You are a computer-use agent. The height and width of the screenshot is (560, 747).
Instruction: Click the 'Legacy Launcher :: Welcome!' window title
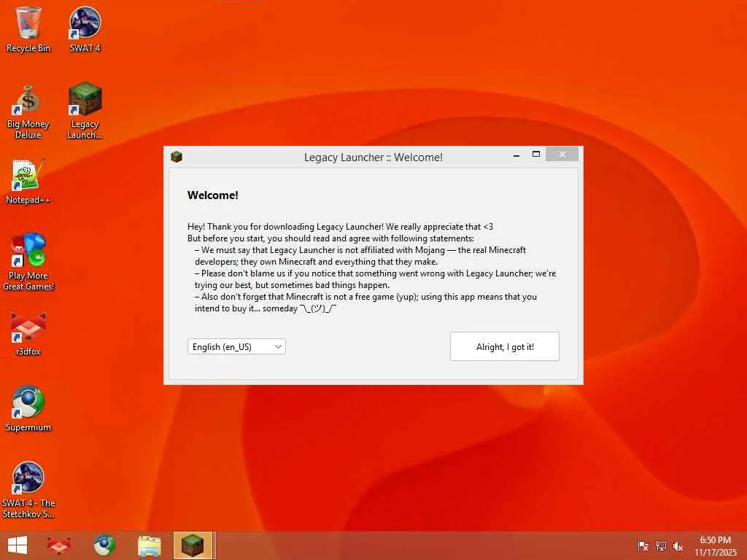pos(373,157)
